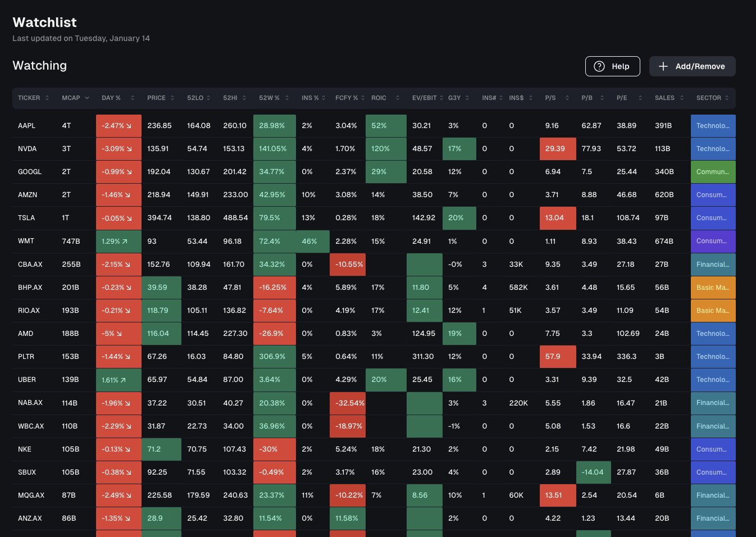Click the GOOGL Communication sector tag
The image size is (756, 537).
(x=713, y=172)
